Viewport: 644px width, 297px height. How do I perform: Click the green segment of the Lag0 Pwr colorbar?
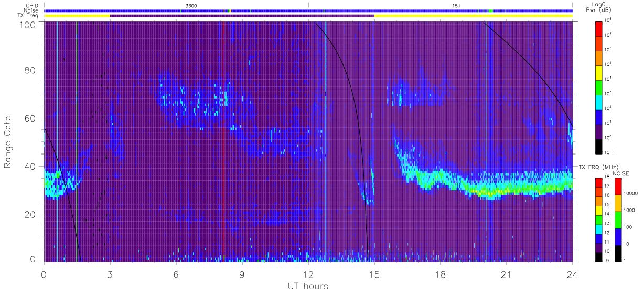point(599,86)
